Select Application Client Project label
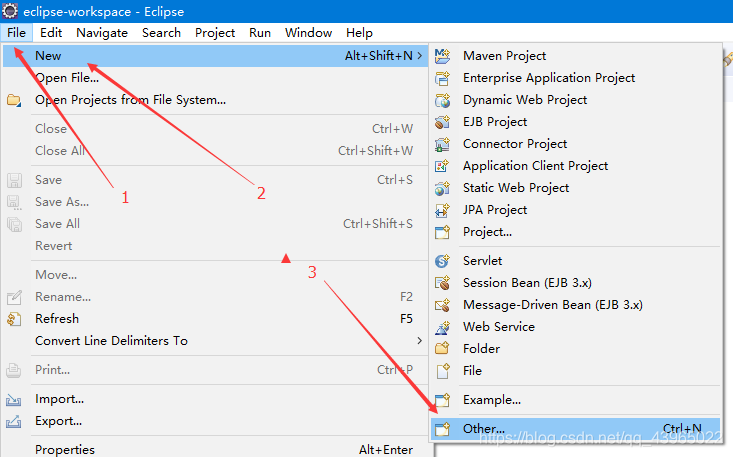 (x=535, y=165)
